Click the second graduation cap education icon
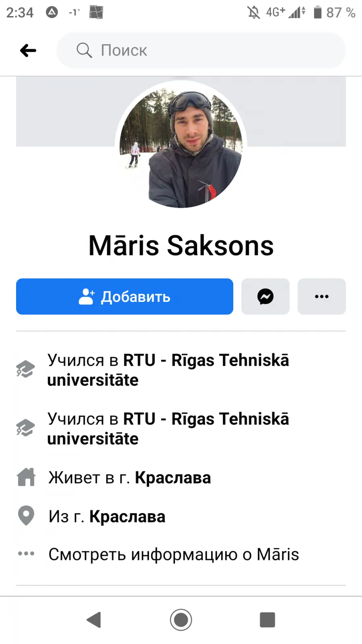 pos(25,427)
